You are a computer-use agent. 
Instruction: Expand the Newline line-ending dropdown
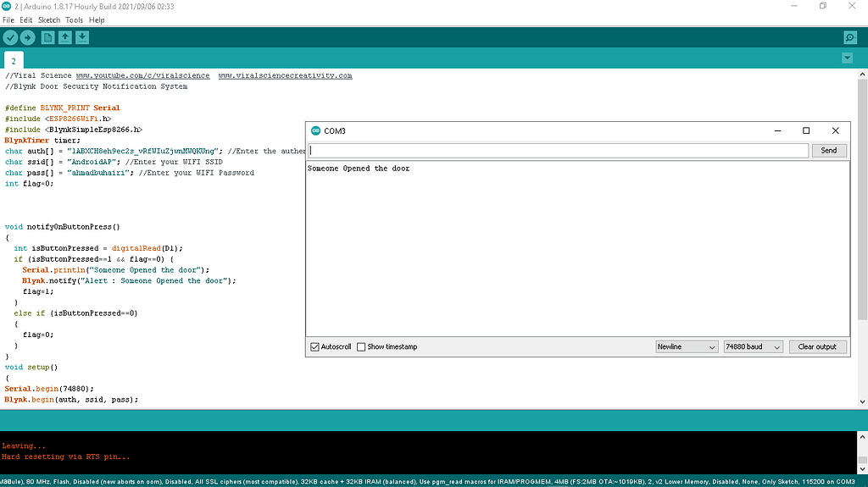click(687, 346)
